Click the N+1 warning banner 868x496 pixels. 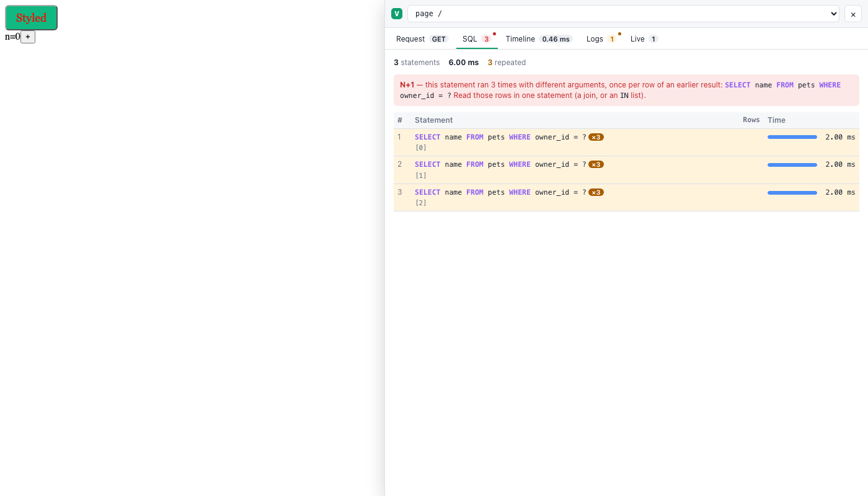click(626, 90)
